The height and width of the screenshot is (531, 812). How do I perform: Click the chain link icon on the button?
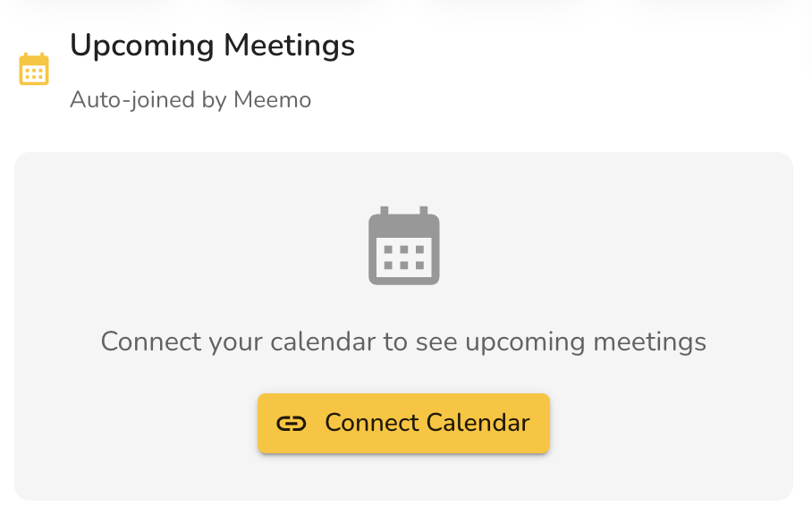[x=292, y=423]
